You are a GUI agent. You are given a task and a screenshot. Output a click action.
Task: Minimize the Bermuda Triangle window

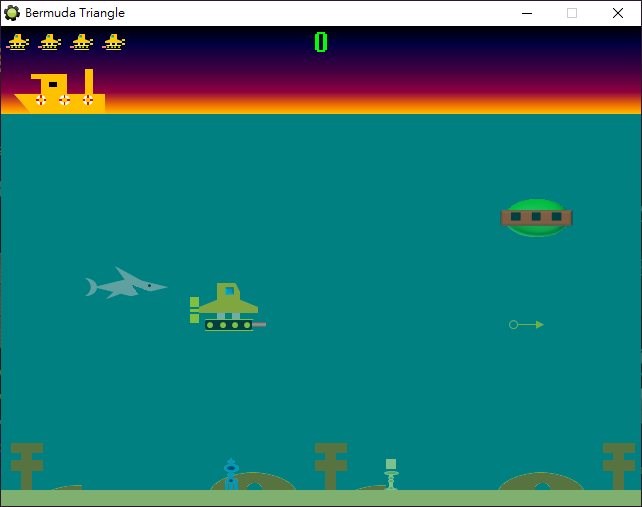pos(527,13)
